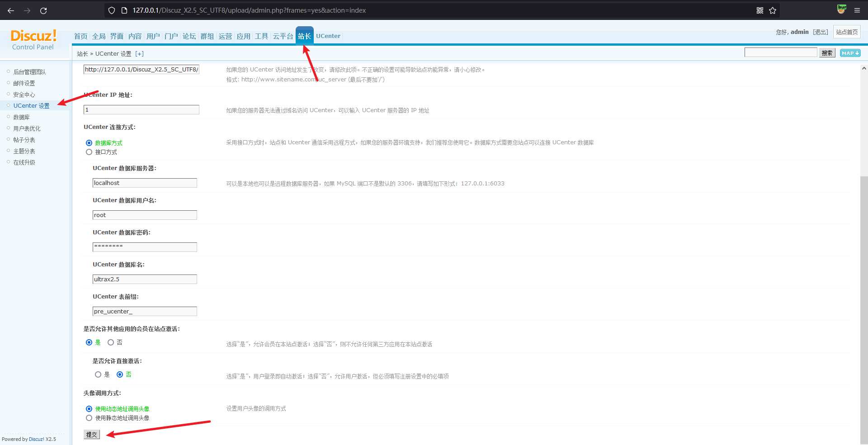The width and height of the screenshot is (868, 445).
Task: Focus the UCenter 数据库名 field
Action: (145, 279)
